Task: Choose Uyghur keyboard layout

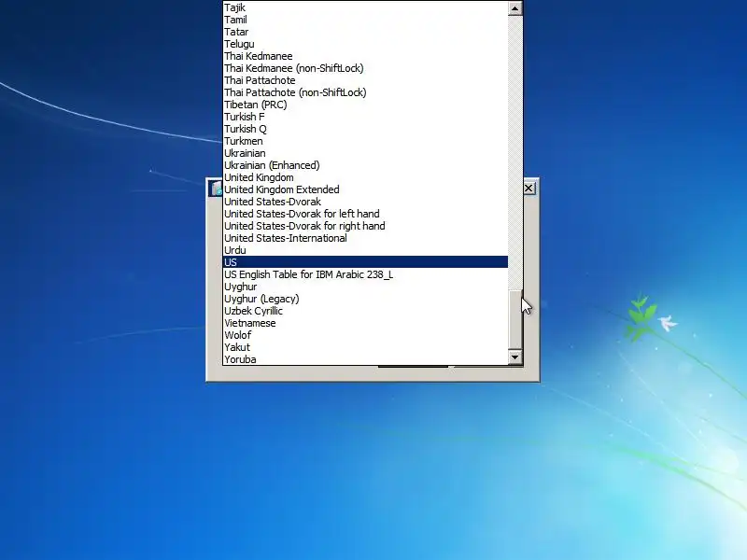Action: [365, 287]
